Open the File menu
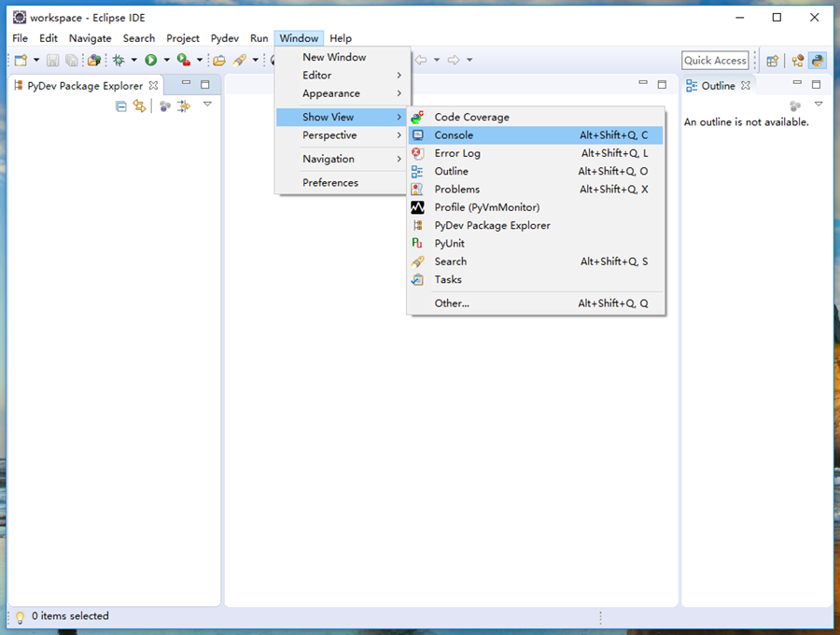 (x=20, y=38)
